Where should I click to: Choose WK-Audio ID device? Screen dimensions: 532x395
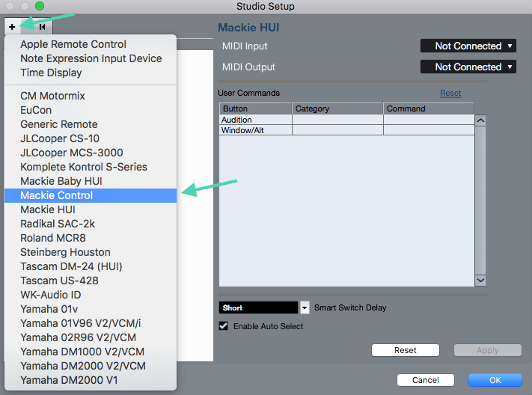pos(91,296)
